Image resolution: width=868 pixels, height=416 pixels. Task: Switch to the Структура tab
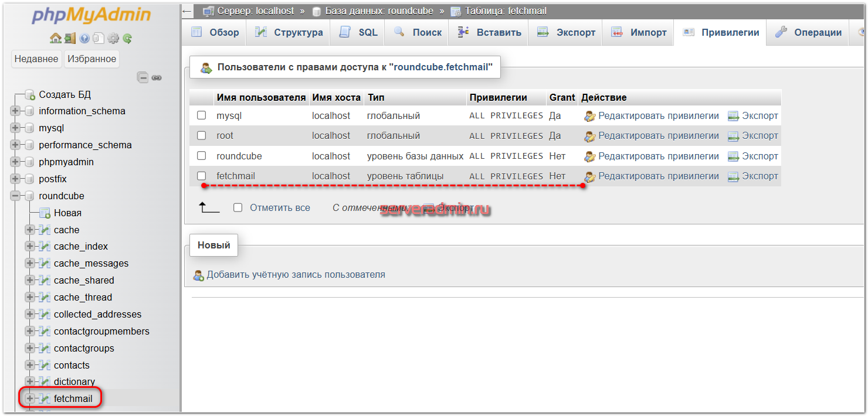click(290, 33)
